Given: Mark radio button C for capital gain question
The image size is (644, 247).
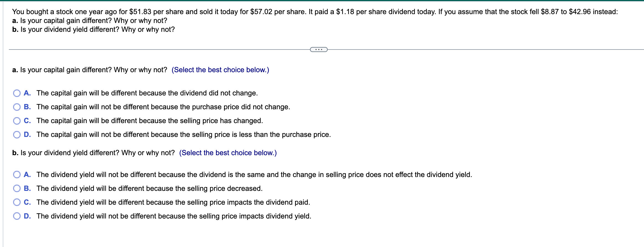Looking at the screenshot, I should click(x=17, y=121).
